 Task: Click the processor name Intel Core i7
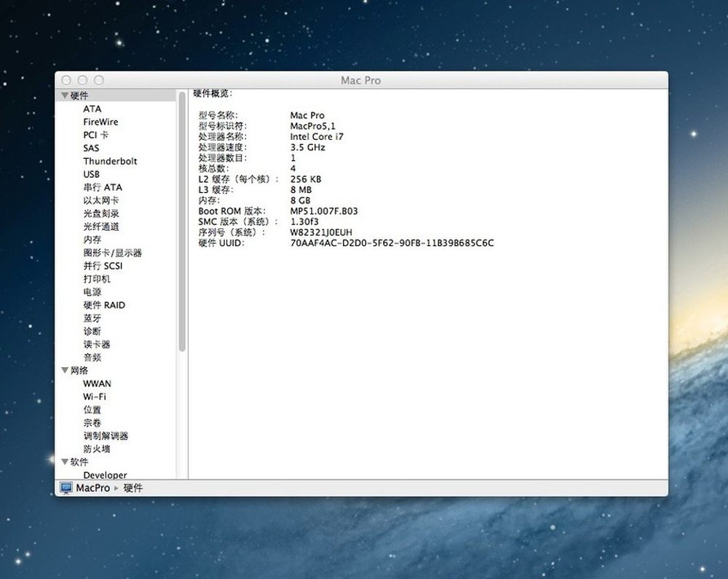317,136
